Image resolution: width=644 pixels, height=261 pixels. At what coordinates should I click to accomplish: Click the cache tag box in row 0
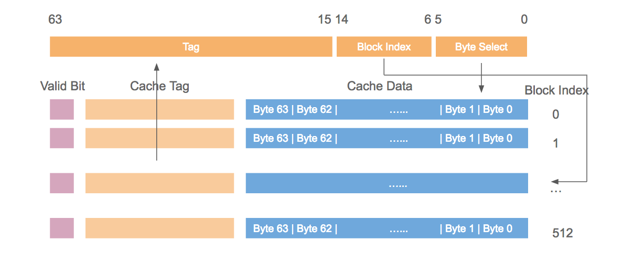point(159,110)
